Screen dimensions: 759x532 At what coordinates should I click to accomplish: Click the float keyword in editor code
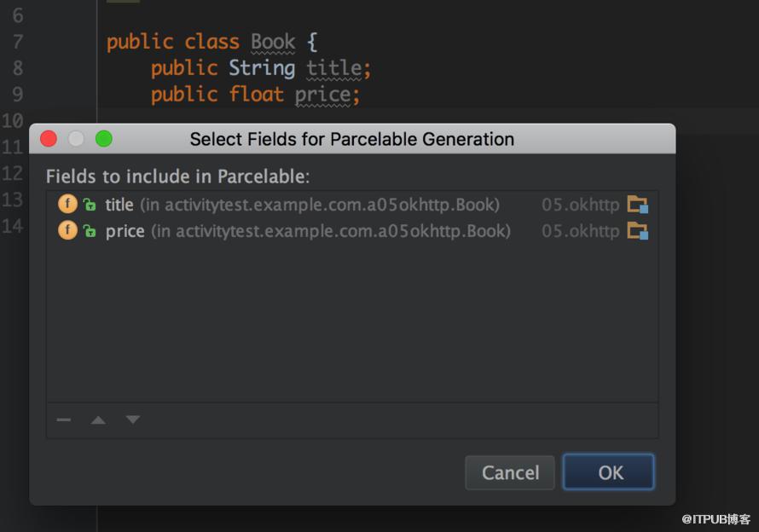256,94
